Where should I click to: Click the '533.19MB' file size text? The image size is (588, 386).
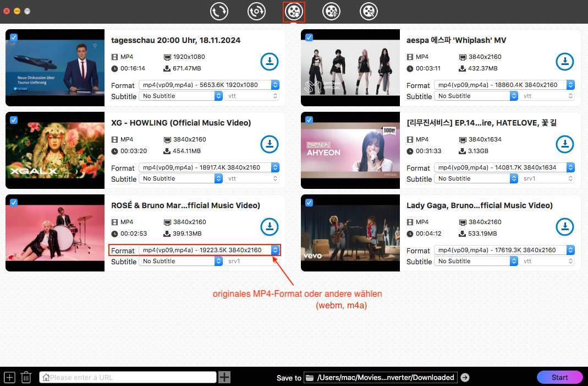pyautogui.click(x=482, y=233)
